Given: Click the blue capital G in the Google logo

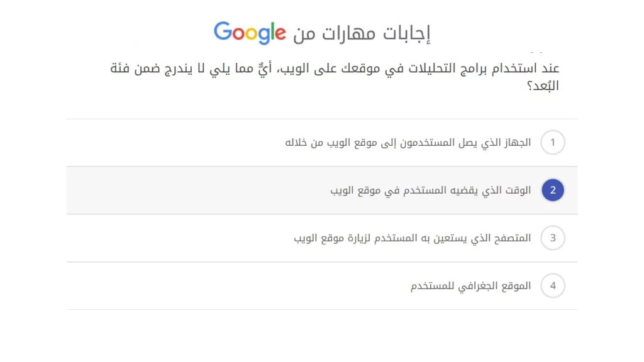Looking at the screenshot, I should coord(223,31).
